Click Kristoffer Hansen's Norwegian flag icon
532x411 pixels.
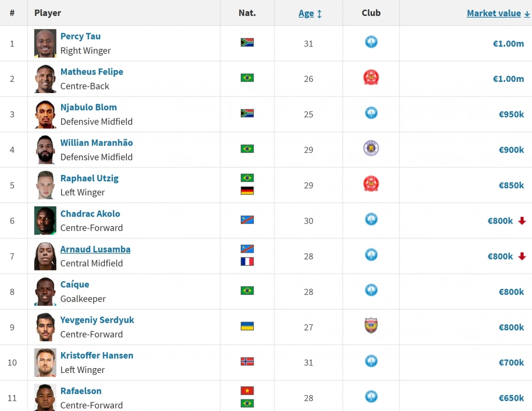tap(247, 361)
